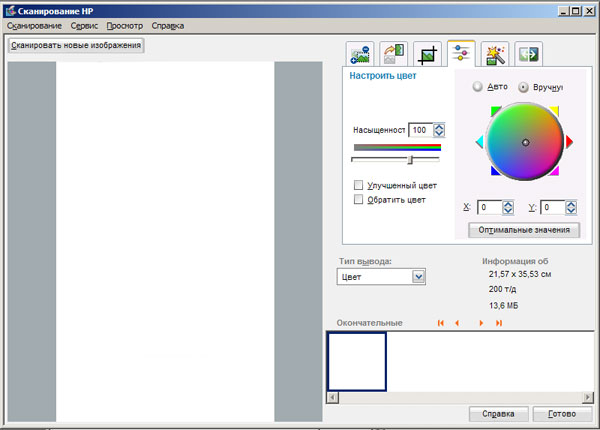Close the HP scanning window

pyautogui.click(x=590, y=11)
